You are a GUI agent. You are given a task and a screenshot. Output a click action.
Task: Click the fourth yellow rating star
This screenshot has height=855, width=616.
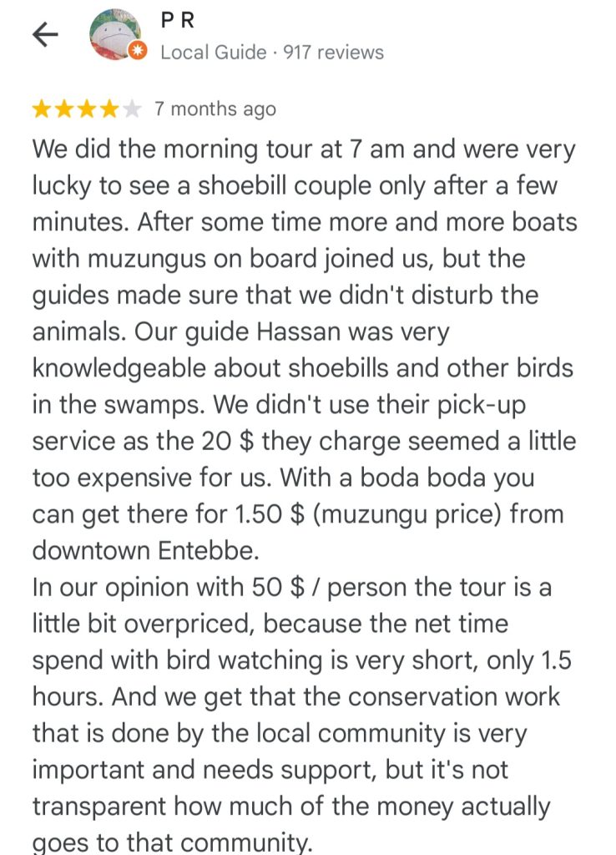coord(109,109)
